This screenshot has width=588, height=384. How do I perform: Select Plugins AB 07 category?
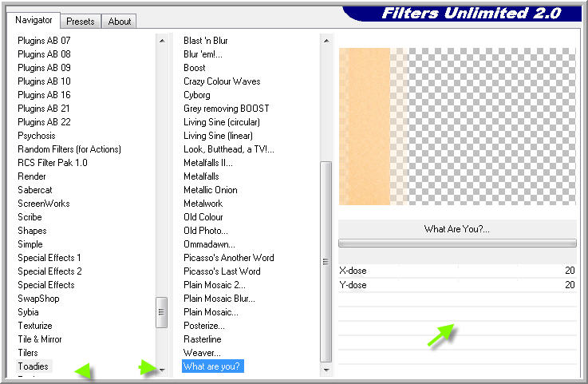click(44, 41)
